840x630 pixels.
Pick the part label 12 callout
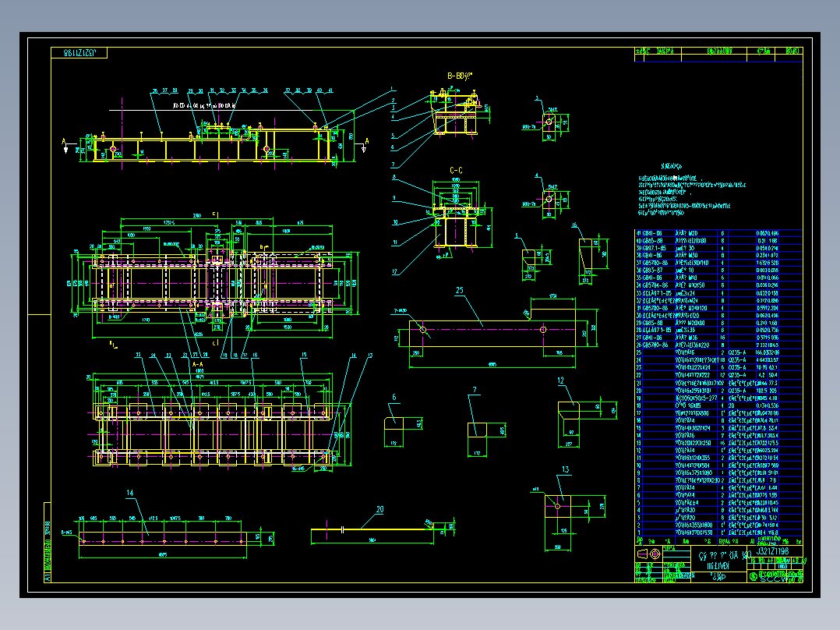click(x=560, y=380)
